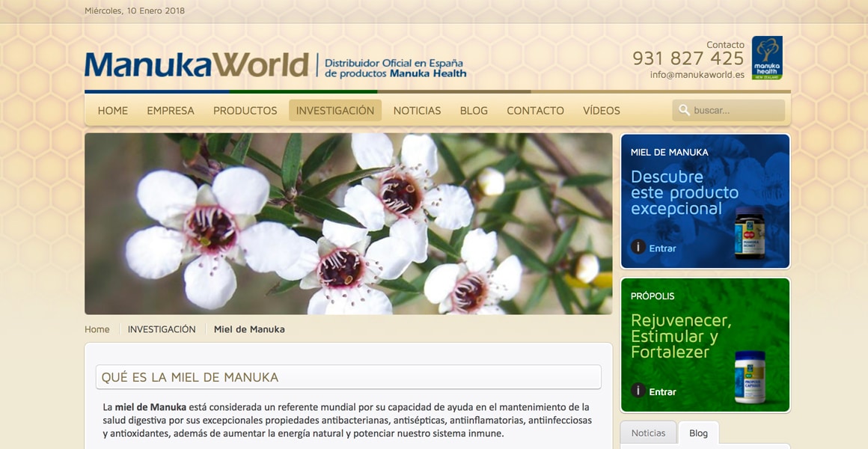Open the VÍDEOS menu item

coord(602,111)
